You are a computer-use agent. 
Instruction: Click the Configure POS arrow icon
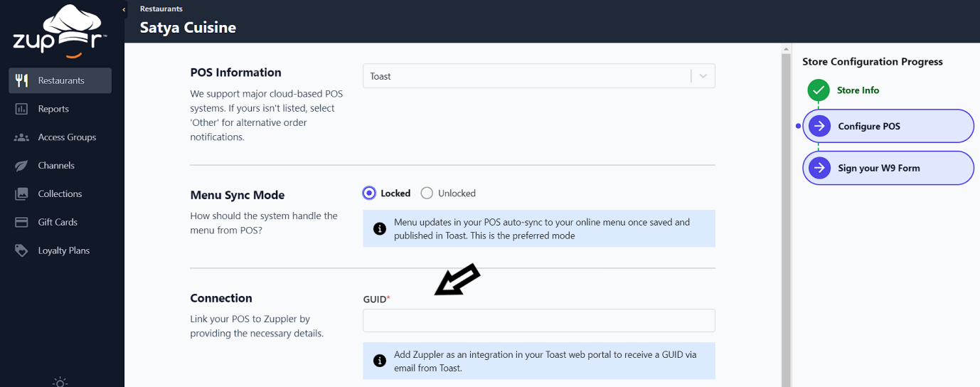(x=819, y=126)
